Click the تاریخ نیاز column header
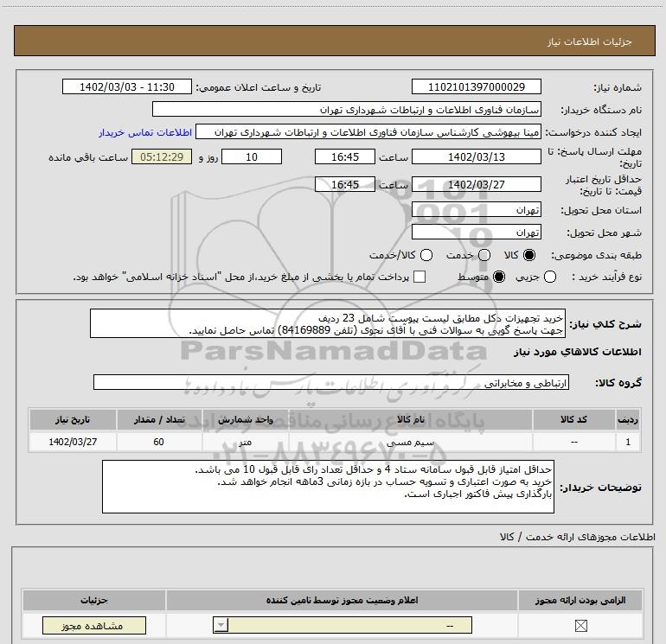 [x=73, y=419]
